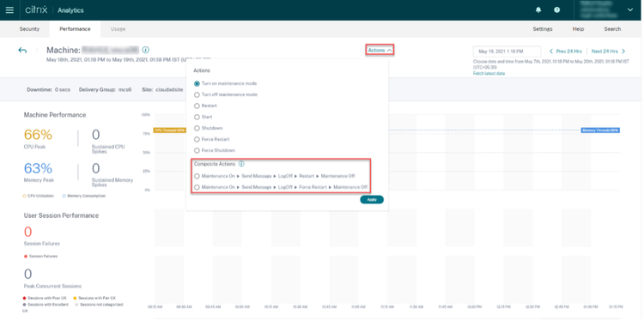Click the 63% Memory Peak value
The width and height of the screenshot is (644, 321).
coord(38,168)
